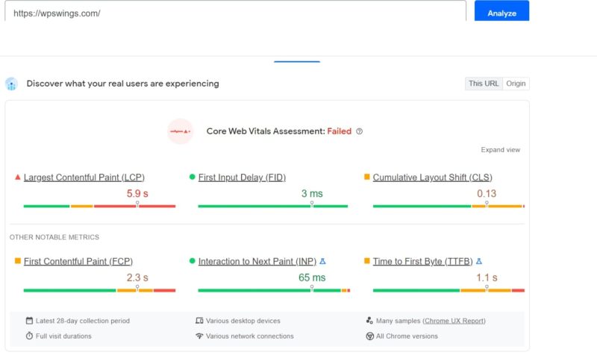Switch to Origin data view

click(516, 84)
